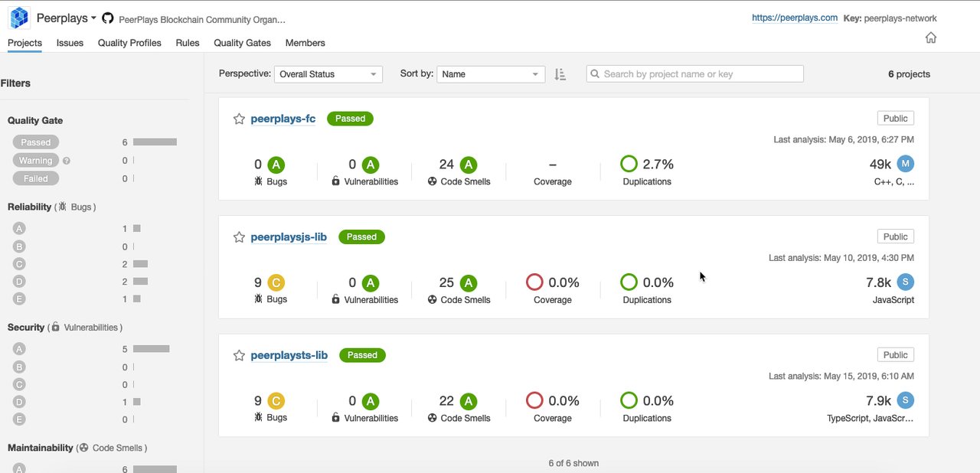Open the Perspective Overall Status dropdown

click(x=328, y=74)
